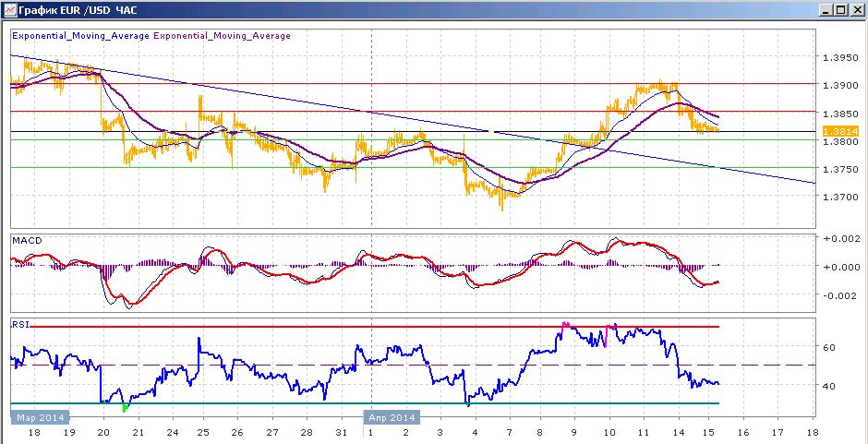The image size is (868, 444).
Task: Select the 1.3750 price axis label
Action: (840, 170)
